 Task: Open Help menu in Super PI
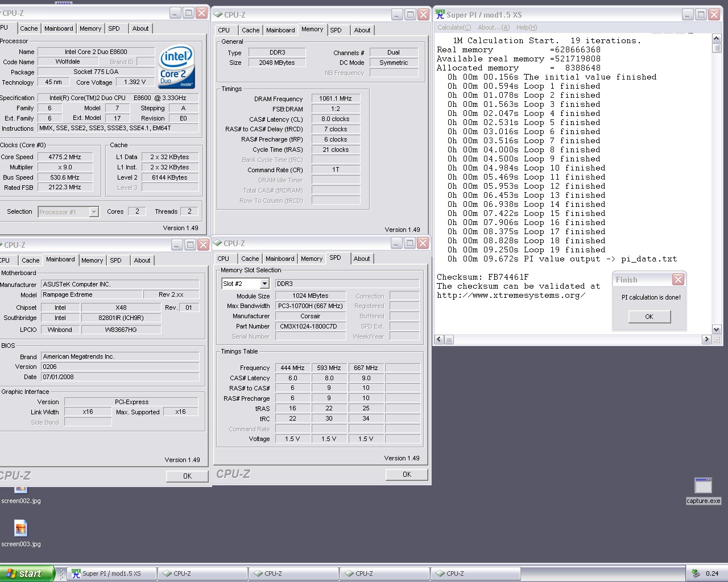(x=526, y=27)
